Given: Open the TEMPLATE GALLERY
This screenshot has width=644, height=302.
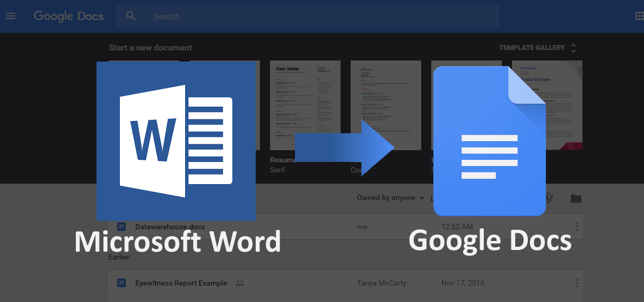Looking at the screenshot, I should click(x=532, y=48).
